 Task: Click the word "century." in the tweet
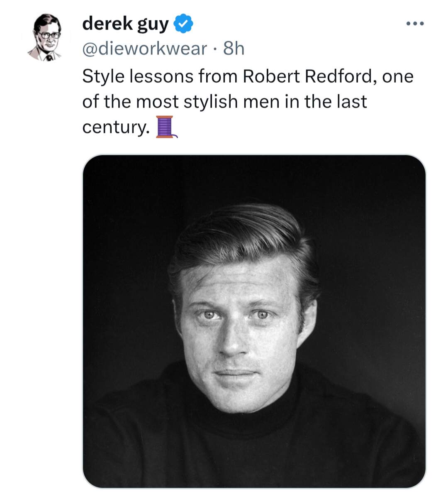[116, 127]
